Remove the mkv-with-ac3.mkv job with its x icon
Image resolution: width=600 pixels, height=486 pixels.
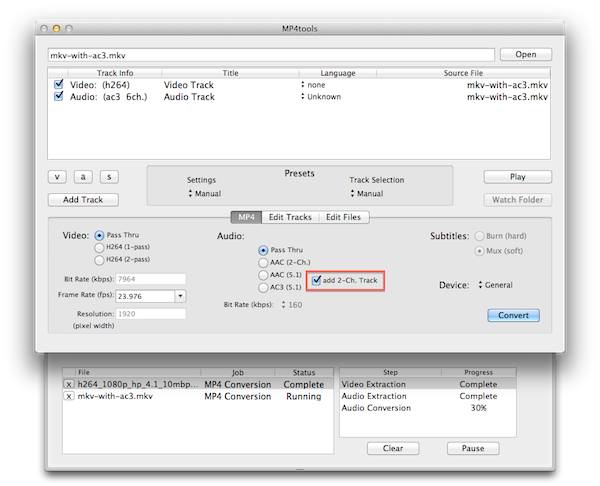68,396
